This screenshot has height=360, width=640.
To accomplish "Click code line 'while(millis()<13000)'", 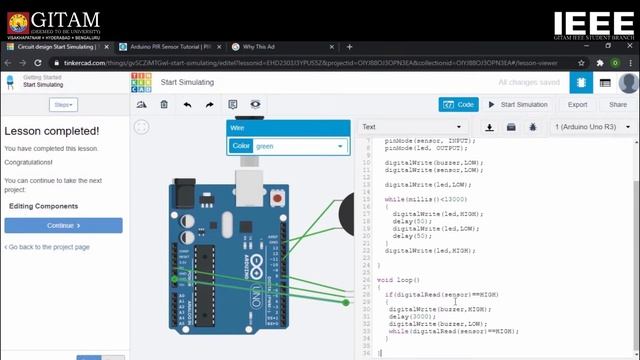I will coord(426,199).
